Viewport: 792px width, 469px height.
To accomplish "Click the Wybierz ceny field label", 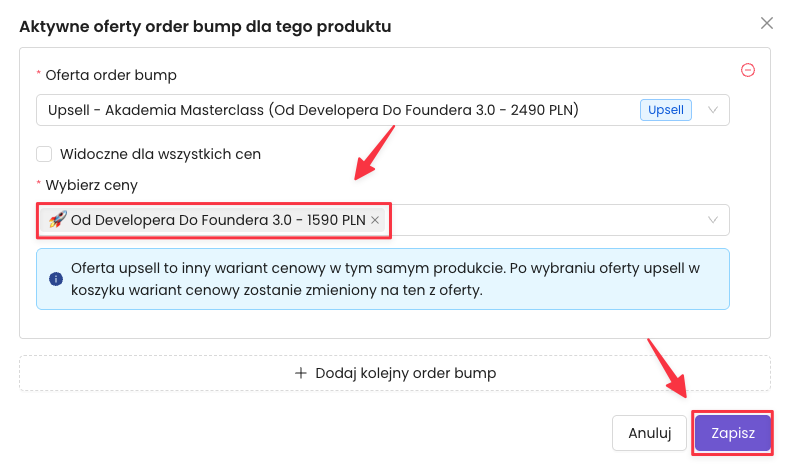I will (x=92, y=185).
